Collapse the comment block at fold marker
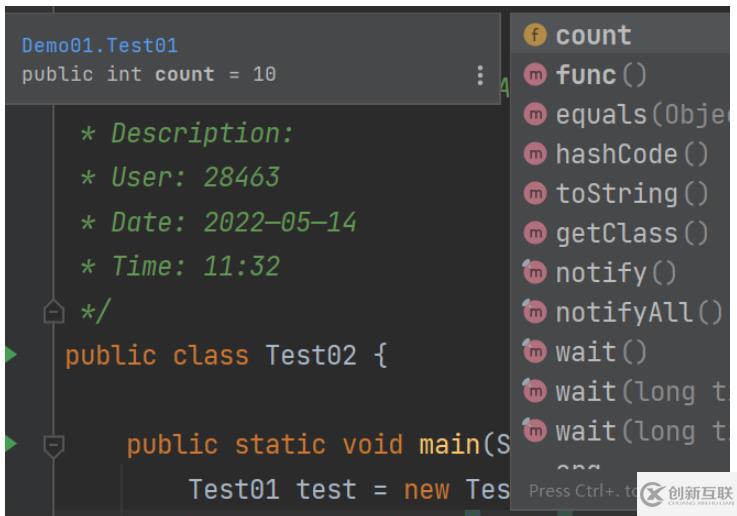 (54, 311)
